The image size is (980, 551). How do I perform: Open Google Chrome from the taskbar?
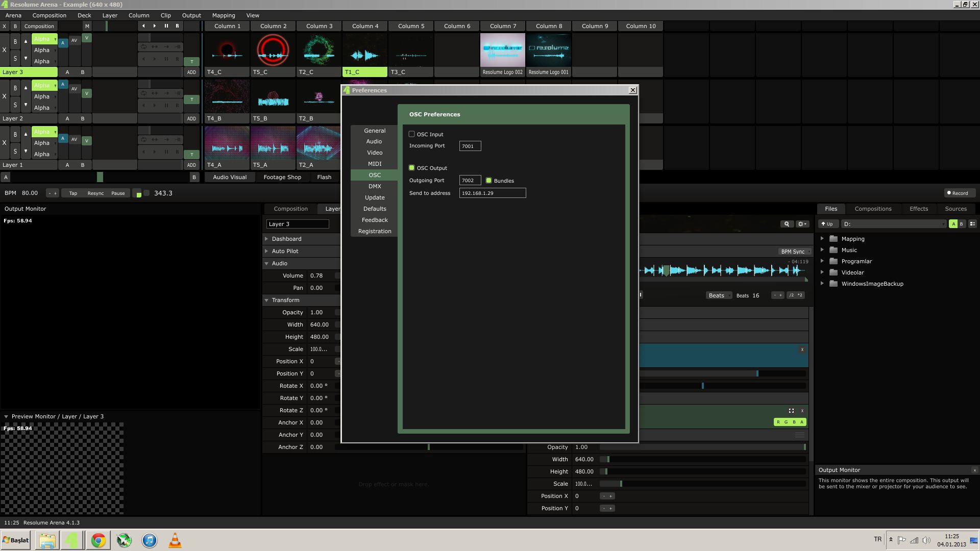pos(98,540)
